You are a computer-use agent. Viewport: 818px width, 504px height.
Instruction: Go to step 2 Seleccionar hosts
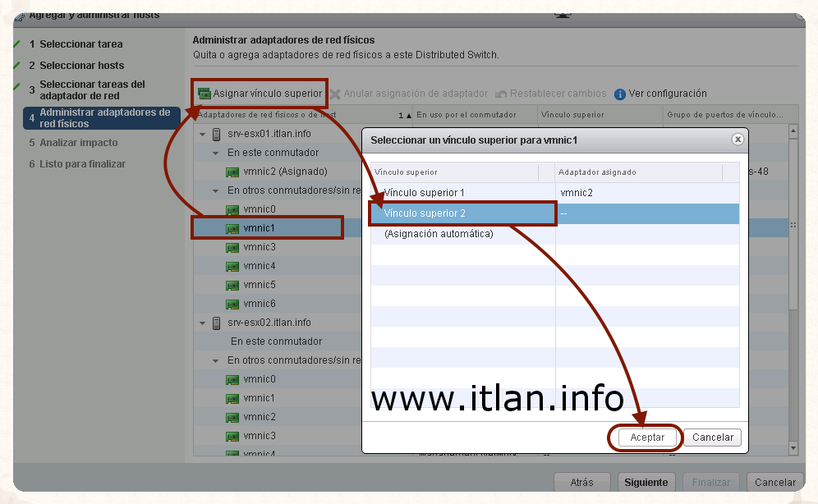(81, 66)
